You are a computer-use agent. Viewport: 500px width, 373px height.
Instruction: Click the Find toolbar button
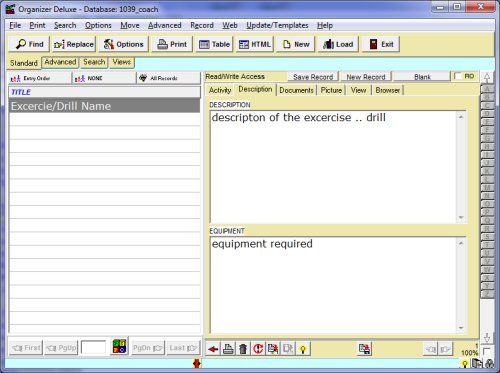tap(29, 44)
